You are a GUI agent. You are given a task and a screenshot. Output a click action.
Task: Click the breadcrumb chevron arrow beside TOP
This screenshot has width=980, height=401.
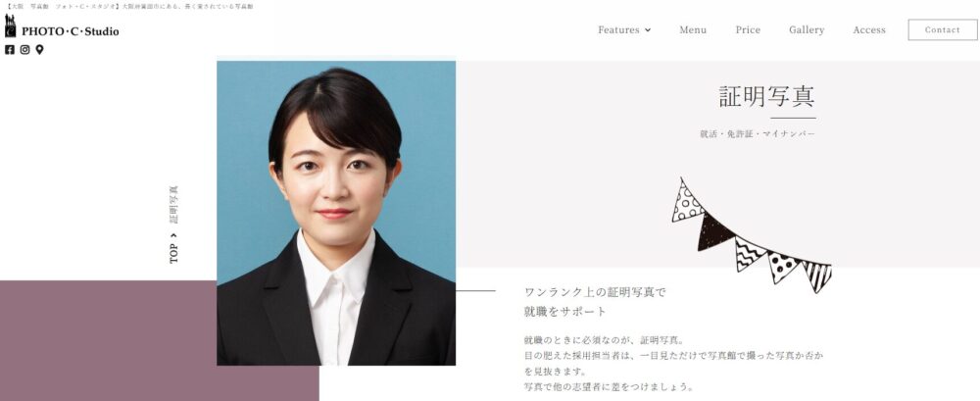(173, 235)
